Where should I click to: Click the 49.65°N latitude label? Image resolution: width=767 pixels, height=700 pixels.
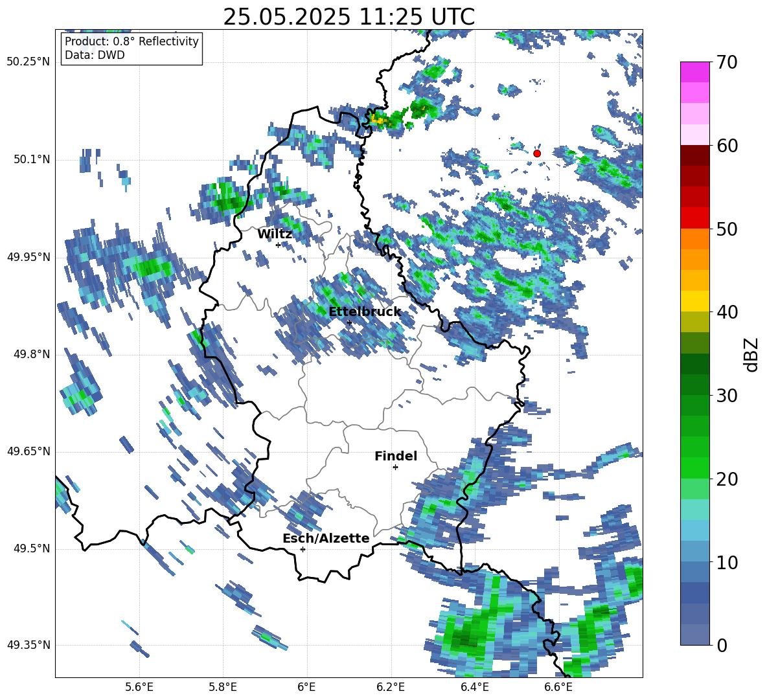29,451
